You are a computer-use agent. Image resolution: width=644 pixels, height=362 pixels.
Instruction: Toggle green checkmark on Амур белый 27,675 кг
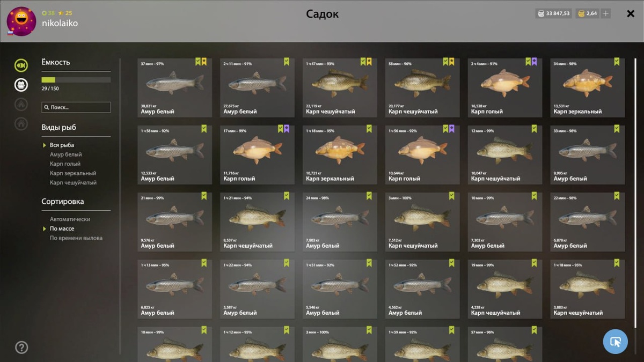click(287, 62)
